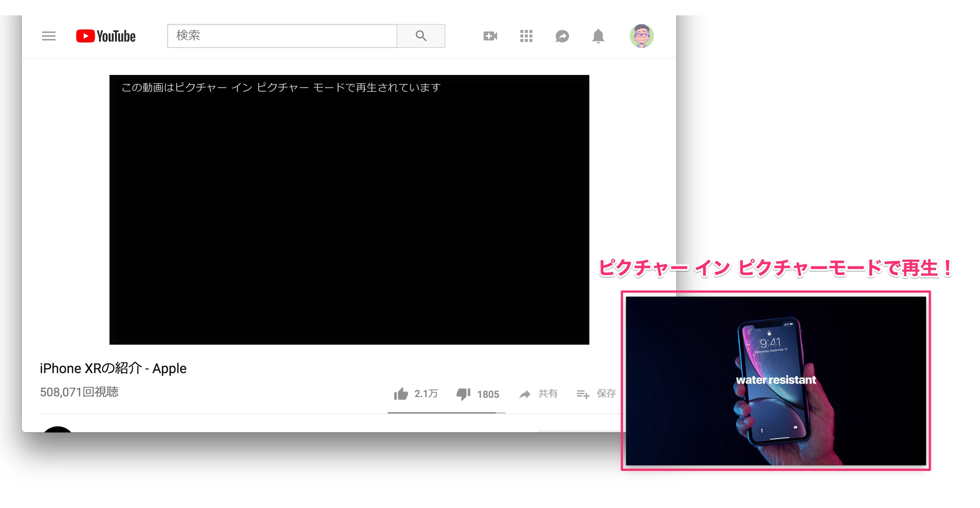Go to YouTube home via logo
Image resolution: width=980 pixels, height=508 pixels.
pos(105,36)
